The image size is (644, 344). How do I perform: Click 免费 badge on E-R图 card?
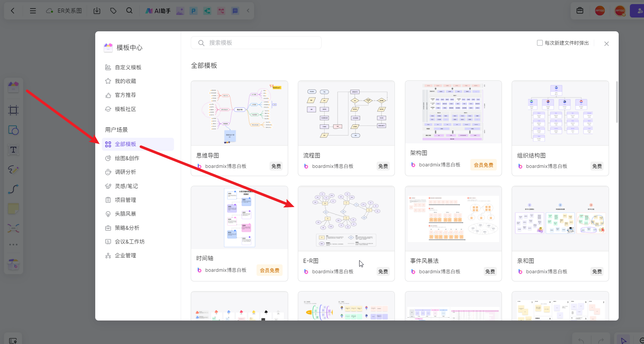pyautogui.click(x=383, y=272)
